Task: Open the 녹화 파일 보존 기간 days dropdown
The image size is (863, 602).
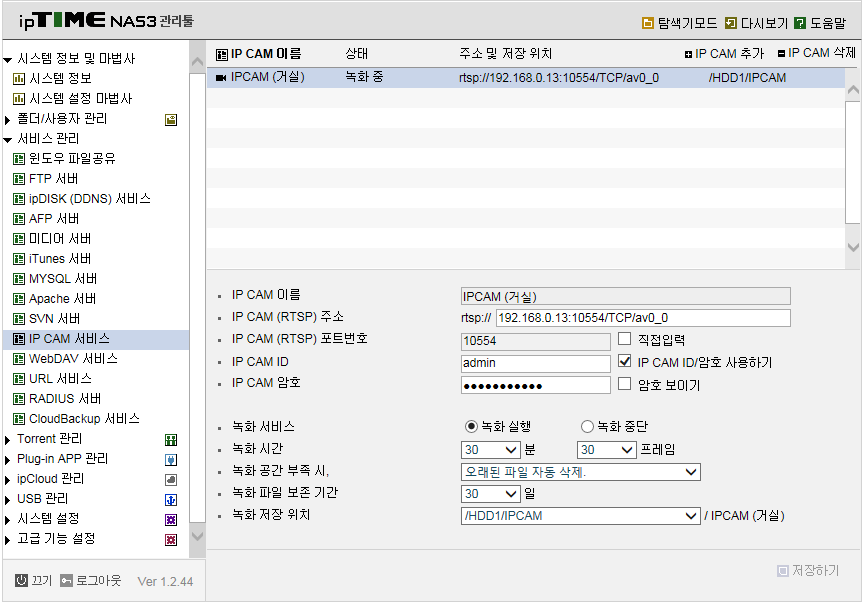Action: 490,494
